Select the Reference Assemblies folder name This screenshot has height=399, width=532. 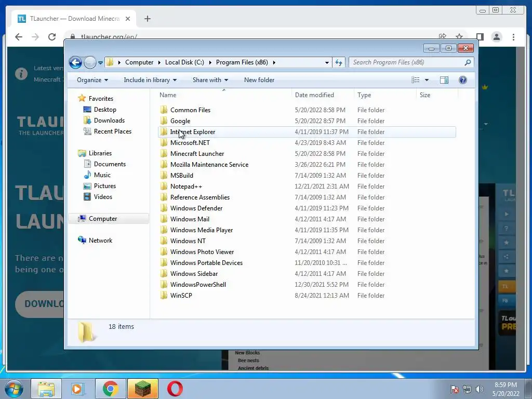(x=200, y=197)
